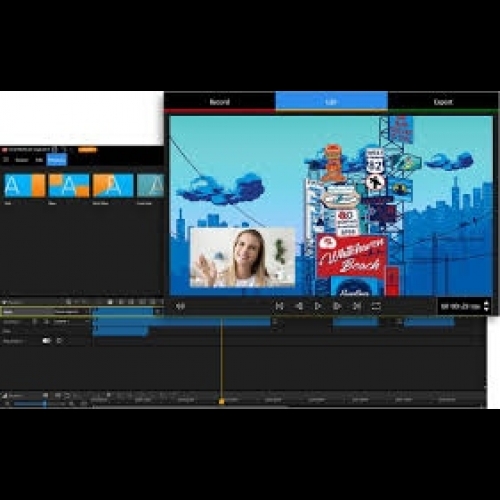
Task: Click the orange button in the small window title bar
Action: pyautogui.click(x=87, y=150)
